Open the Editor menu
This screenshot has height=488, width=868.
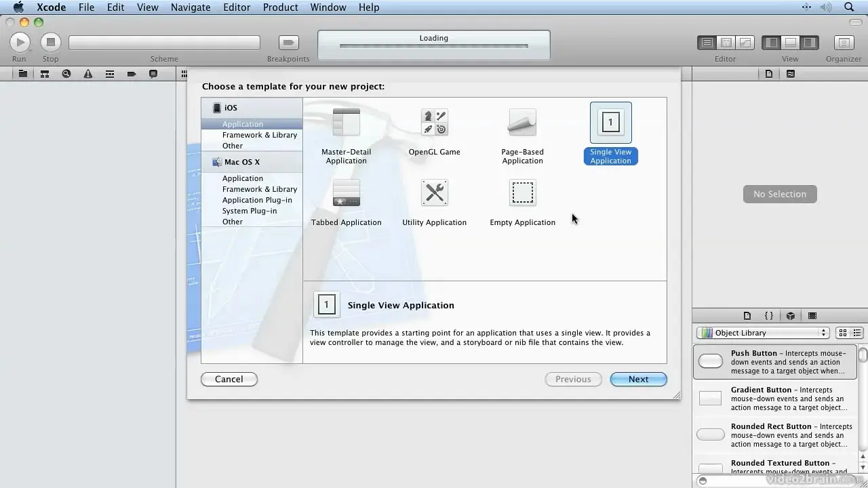click(237, 7)
